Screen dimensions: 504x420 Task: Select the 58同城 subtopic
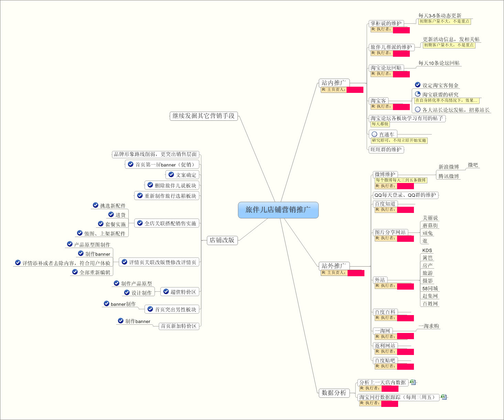pyautogui.click(x=430, y=288)
